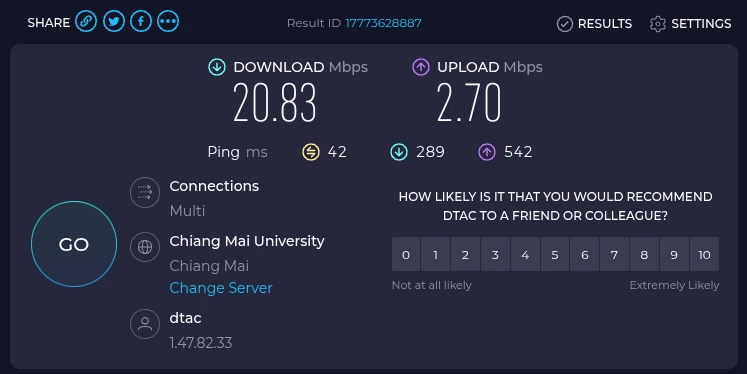
Task: Click the Change Server link
Action: [221, 288]
